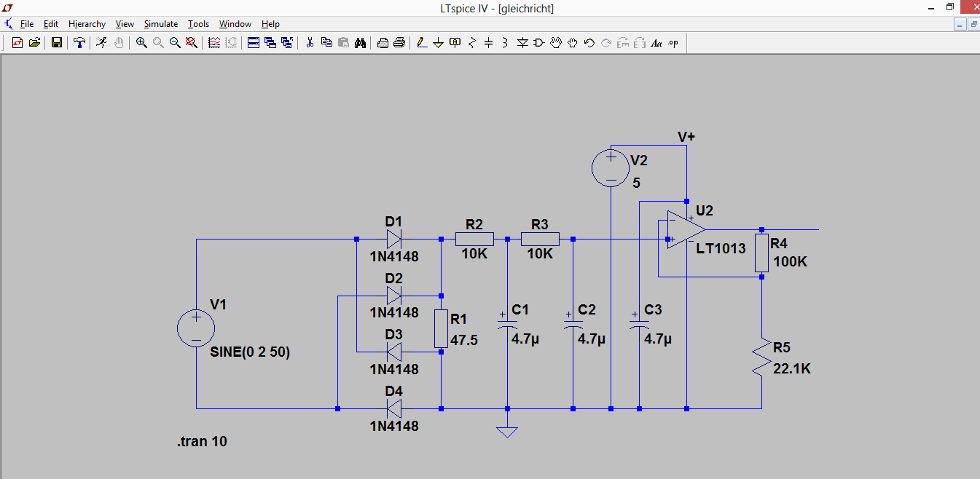Click the R1 47.5 value text
The image size is (980, 479).
464,340
